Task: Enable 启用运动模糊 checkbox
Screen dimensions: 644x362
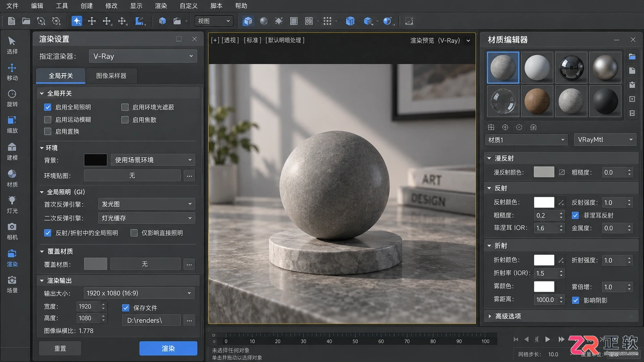Action: pos(47,120)
